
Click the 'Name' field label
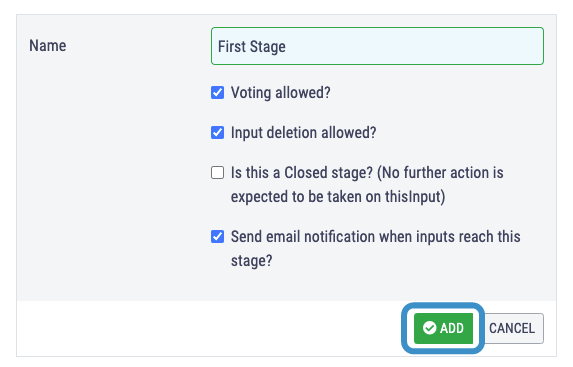pyautogui.click(x=48, y=46)
